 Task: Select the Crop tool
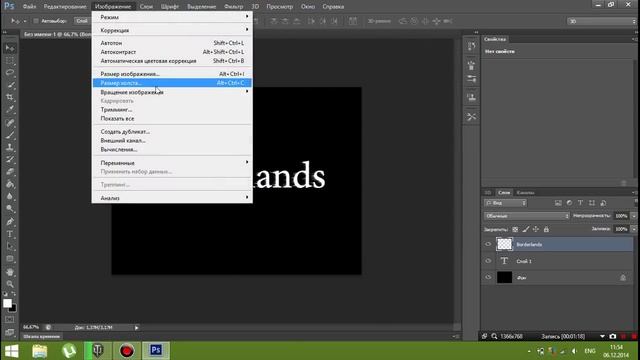pos(10,98)
